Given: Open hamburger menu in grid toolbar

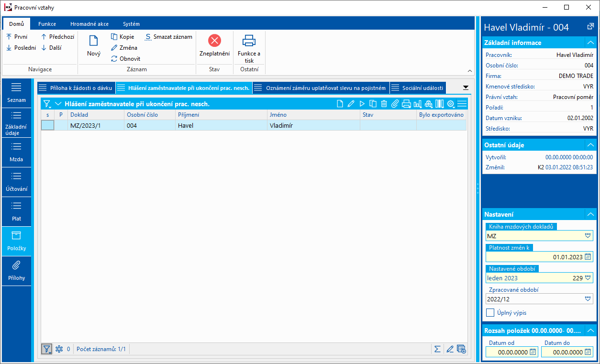Looking at the screenshot, I should (x=462, y=104).
